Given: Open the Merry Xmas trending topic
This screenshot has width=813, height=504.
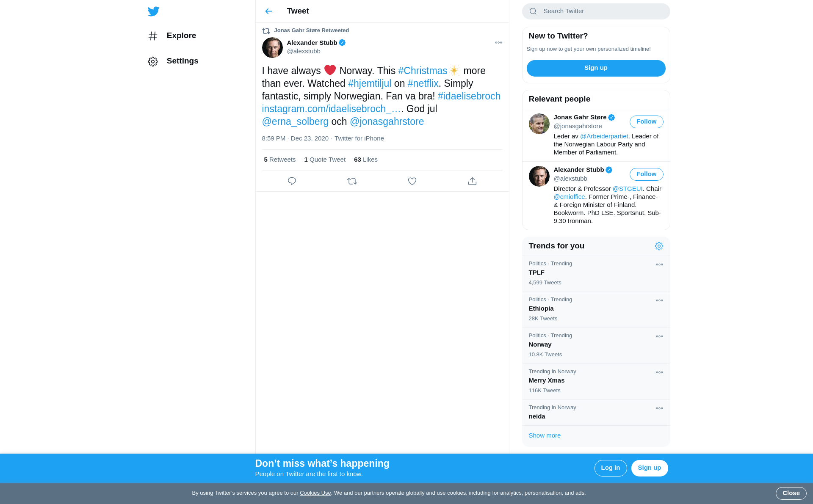Looking at the screenshot, I should coord(596,382).
